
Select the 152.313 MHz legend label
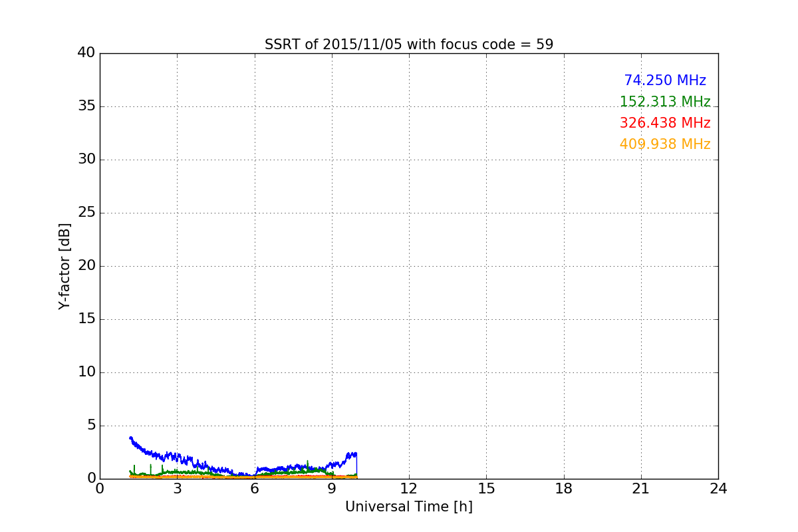point(665,102)
